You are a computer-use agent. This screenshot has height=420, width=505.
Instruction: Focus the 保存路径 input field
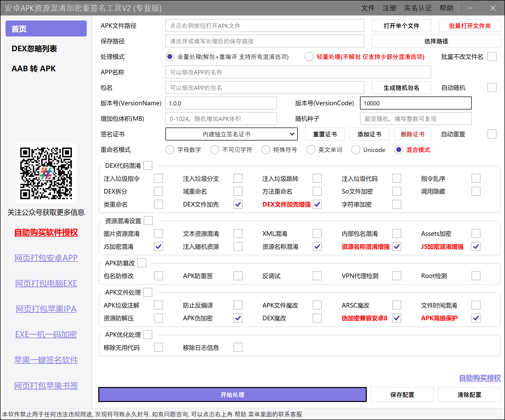(x=264, y=41)
